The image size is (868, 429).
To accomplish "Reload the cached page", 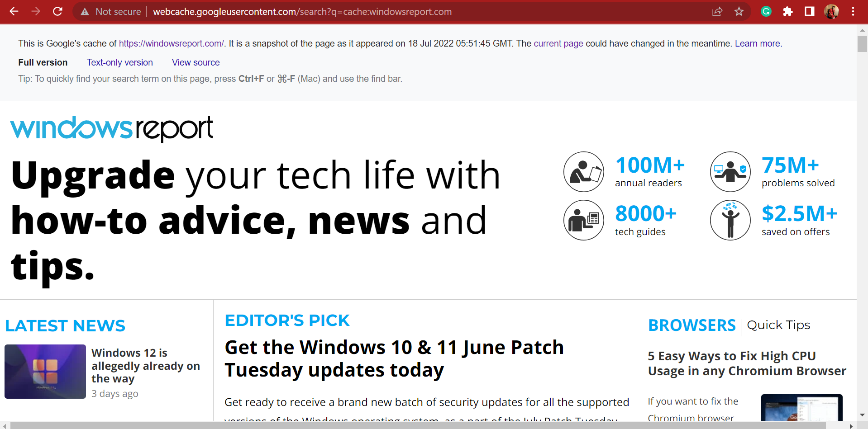I will 57,11.
